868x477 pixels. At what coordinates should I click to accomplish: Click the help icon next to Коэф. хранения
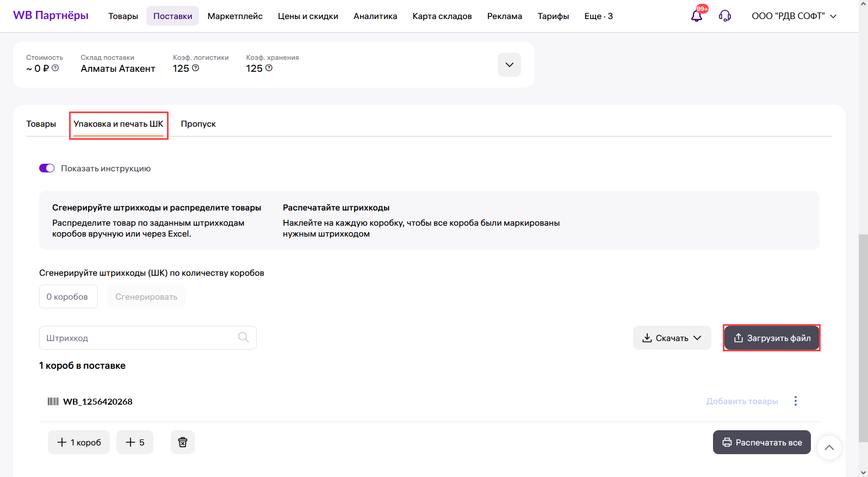269,68
